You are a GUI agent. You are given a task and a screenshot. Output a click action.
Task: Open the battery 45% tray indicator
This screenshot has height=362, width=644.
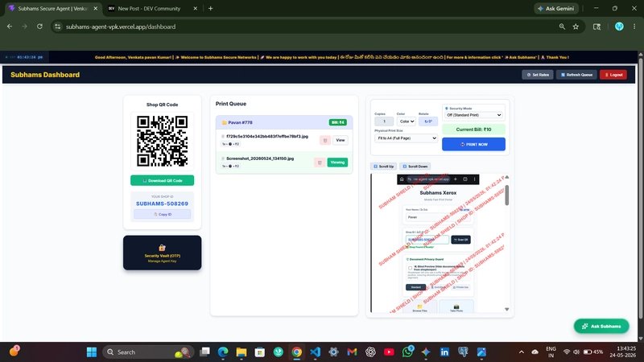click(593, 352)
